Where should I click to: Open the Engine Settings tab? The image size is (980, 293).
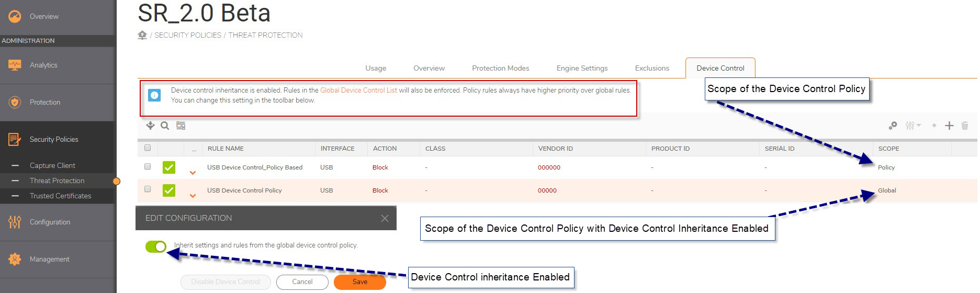582,68
